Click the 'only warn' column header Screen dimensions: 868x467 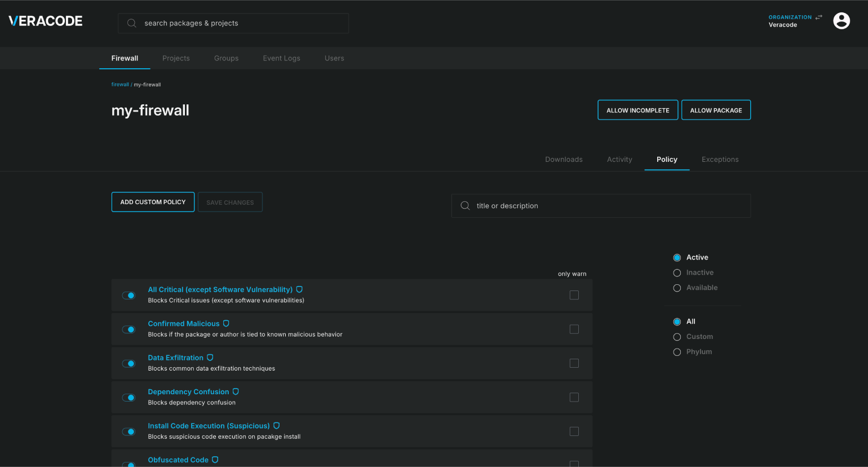point(572,274)
